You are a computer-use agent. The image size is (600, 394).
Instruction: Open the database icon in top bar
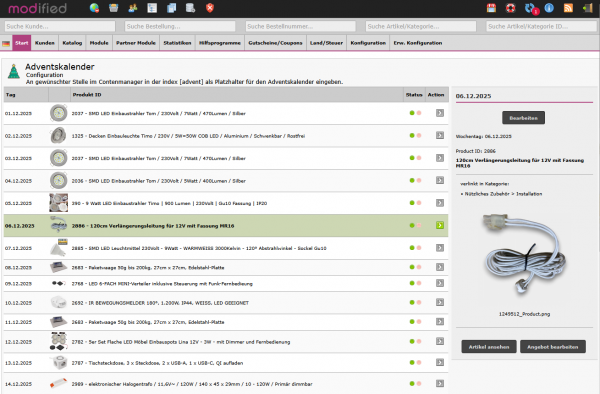[x=191, y=8]
